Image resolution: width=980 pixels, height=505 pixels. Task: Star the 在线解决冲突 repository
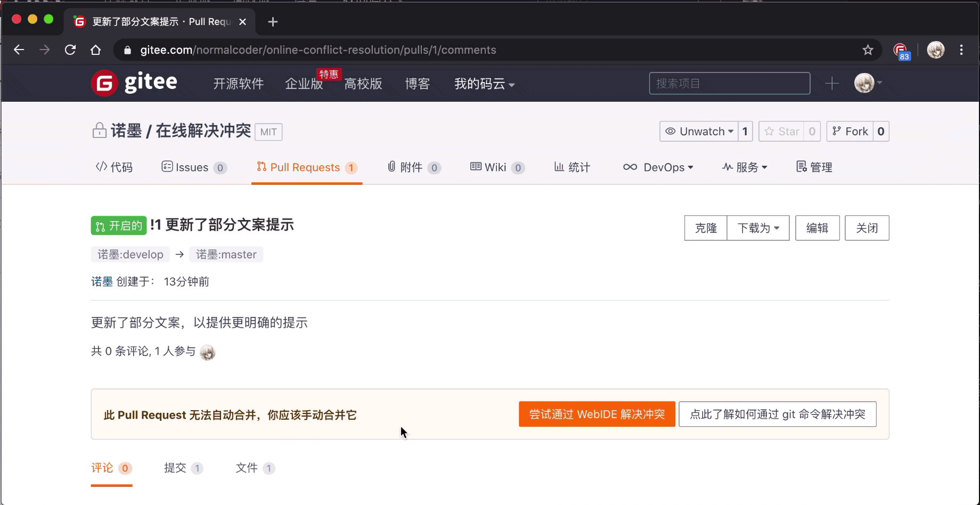pyautogui.click(x=783, y=131)
